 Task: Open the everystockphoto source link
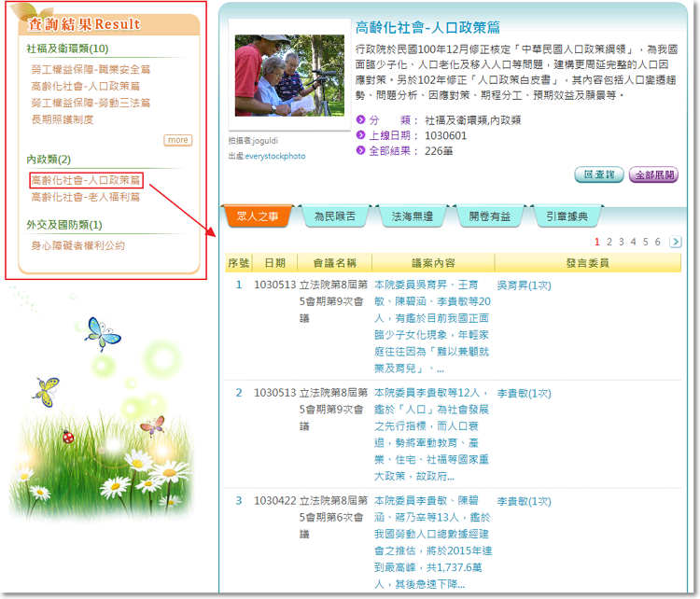click(274, 156)
